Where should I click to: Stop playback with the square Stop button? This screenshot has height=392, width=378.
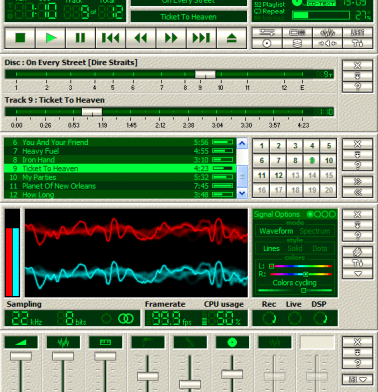pos(20,38)
